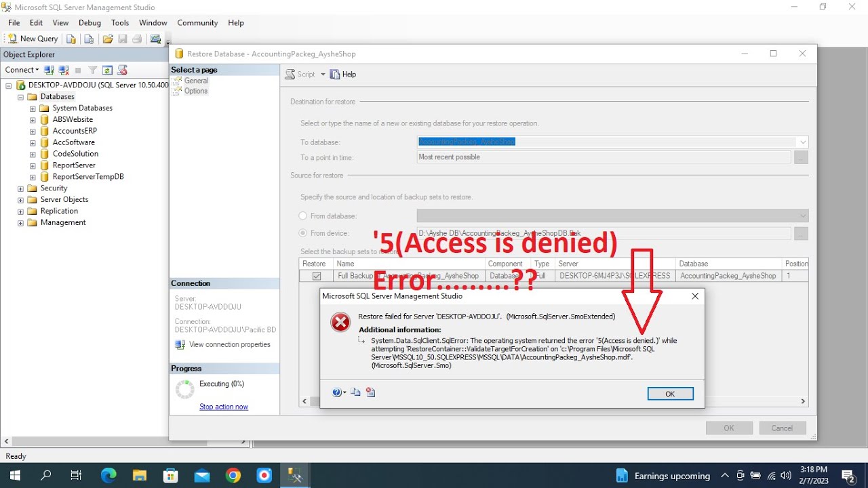Select the From database radio button
The height and width of the screenshot is (488, 868).
click(x=303, y=216)
